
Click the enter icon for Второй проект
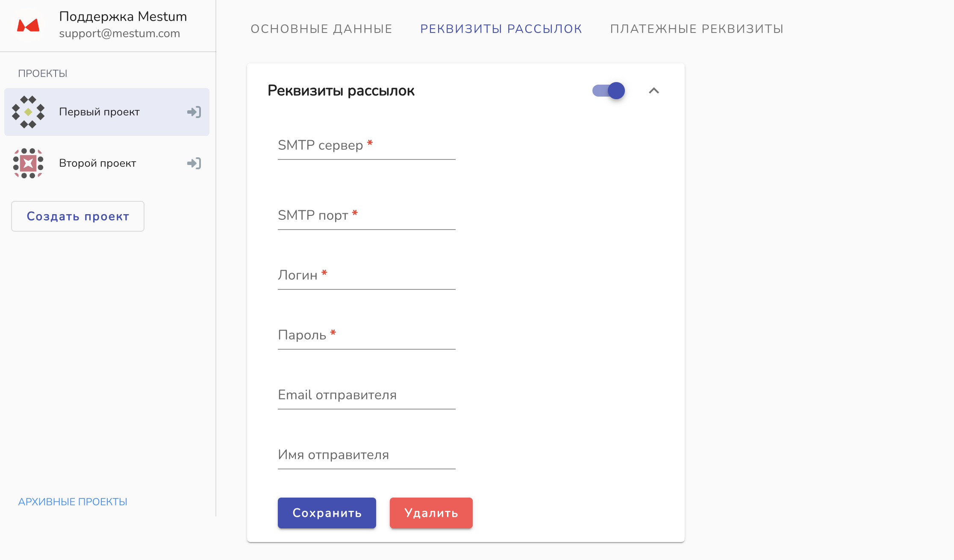pyautogui.click(x=194, y=163)
